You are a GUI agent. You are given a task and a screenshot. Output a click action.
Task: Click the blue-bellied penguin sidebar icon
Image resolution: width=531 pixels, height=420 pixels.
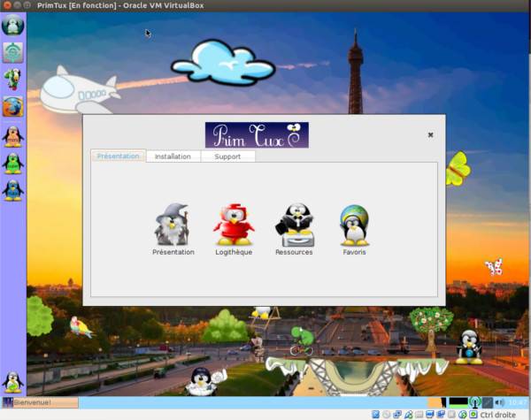(x=13, y=190)
